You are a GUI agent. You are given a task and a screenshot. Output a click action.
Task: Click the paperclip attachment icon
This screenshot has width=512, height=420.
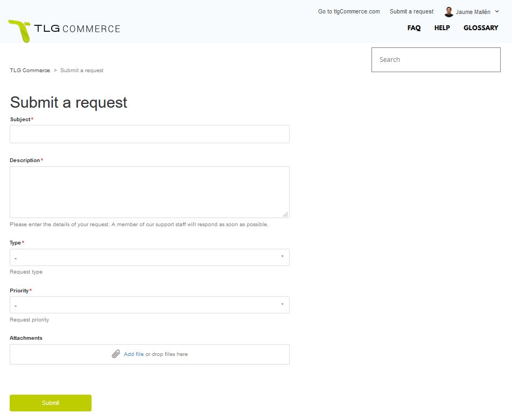(x=116, y=354)
